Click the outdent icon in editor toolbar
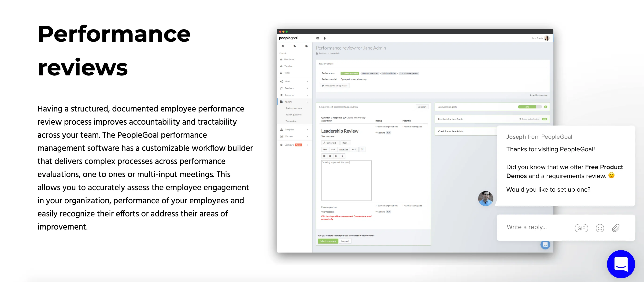The width and height of the screenshot is (644, 282). 336,156
